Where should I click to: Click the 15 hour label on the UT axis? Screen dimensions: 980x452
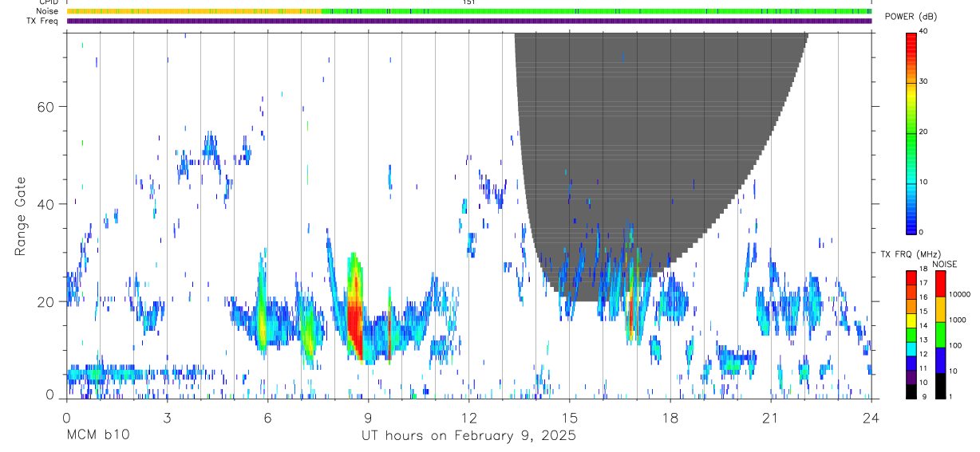pyautogui.click(x=570, y=417)
